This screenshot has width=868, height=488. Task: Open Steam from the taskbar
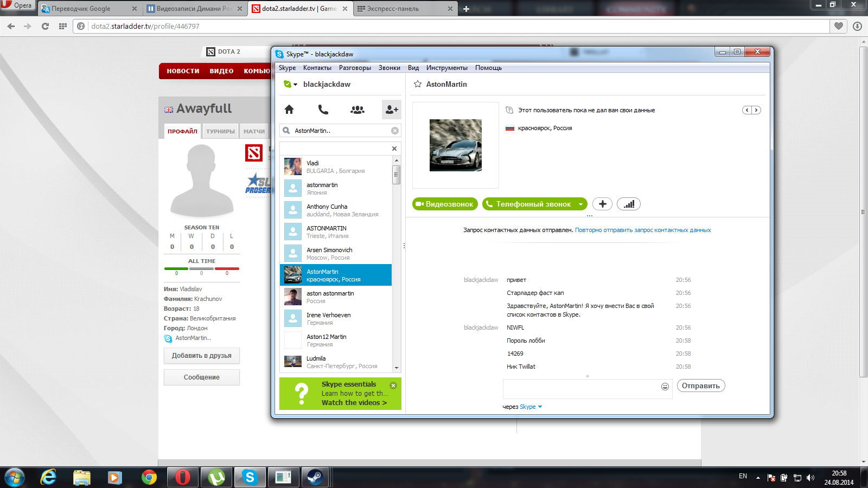coord(315,477)
